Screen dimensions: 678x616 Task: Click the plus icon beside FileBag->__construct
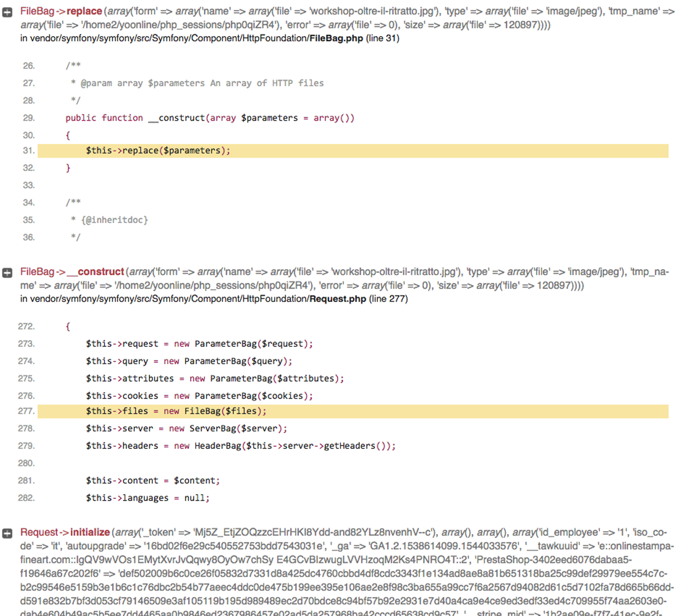click(x=7, y=273)
